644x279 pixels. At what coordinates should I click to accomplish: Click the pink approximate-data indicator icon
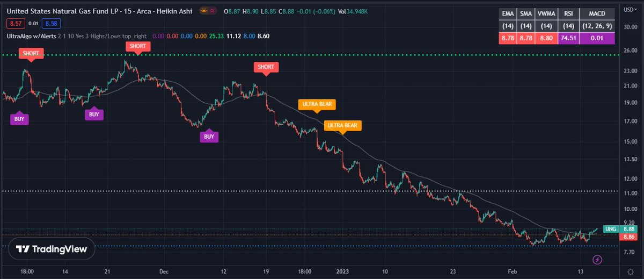point(214,11)
